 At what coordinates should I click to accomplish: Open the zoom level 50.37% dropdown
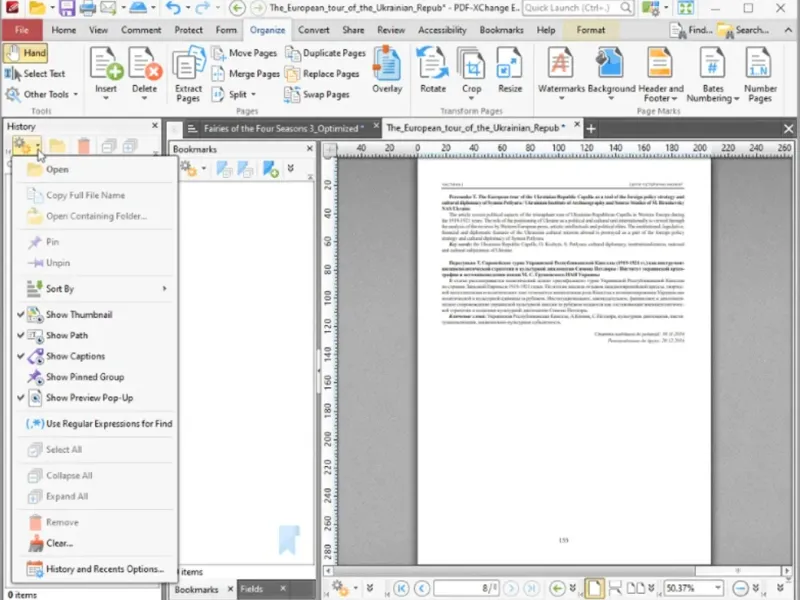click(x=718, y=588)
